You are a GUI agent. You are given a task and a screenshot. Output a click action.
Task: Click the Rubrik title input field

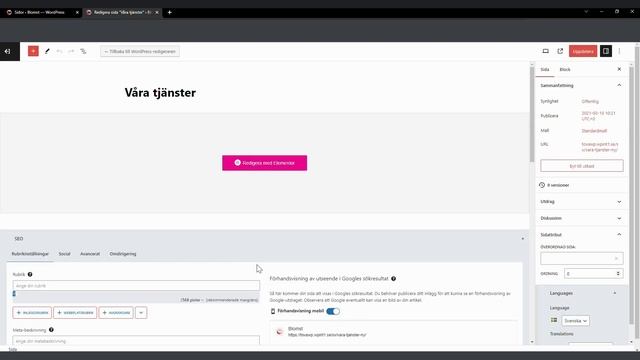click(136, 286)
